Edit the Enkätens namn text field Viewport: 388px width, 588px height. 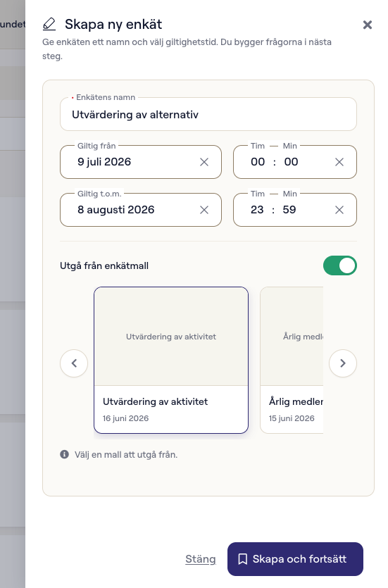point(208,114)
